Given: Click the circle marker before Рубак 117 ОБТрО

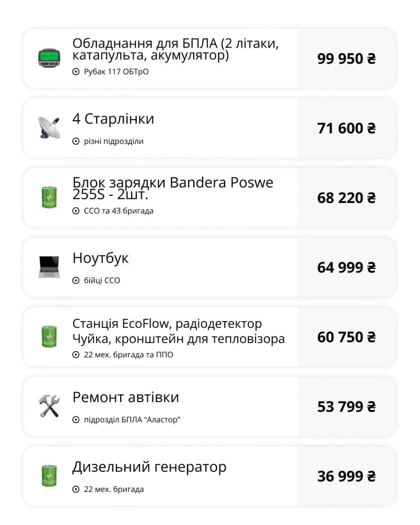Looking at the screenshot, I should 76,72.
